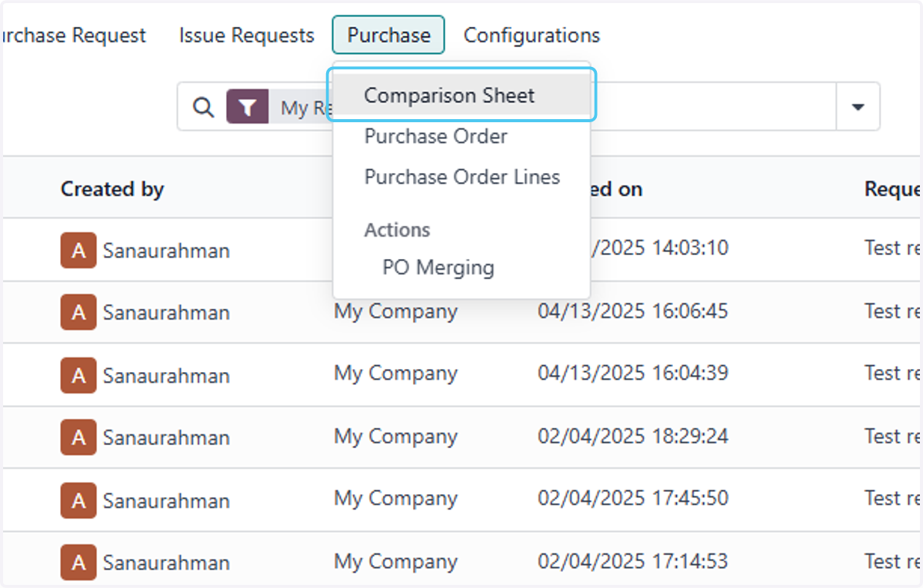The width and height of the screenshot is (923, 588).
Task: Click date 02/04/2025 17:14:53
Action: tap(633, 561)
